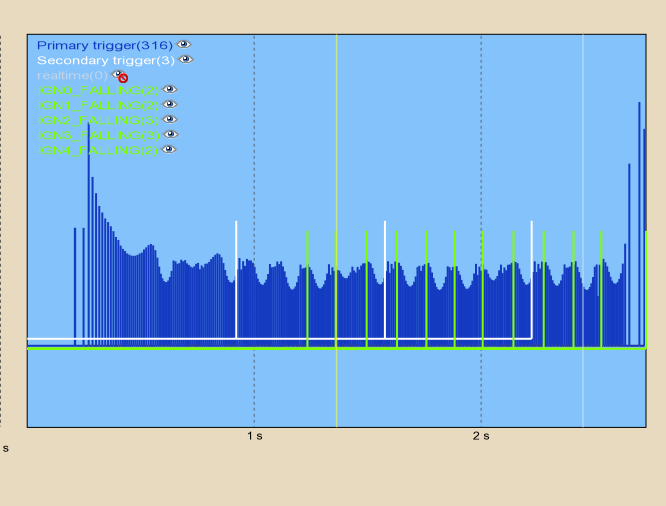Select the greyed-out realtime(0) label
The width and height of the screenshot is (666, 506).
[x=72, y=75]
